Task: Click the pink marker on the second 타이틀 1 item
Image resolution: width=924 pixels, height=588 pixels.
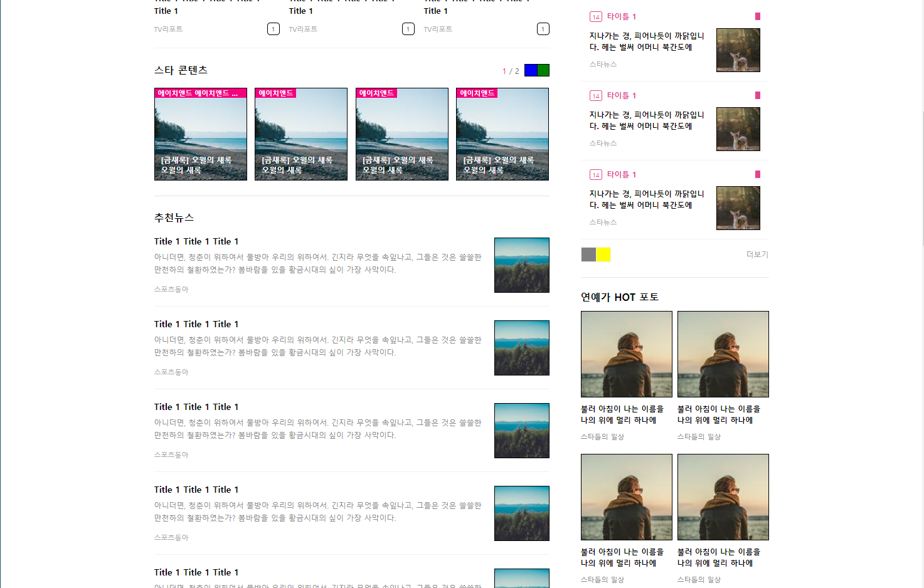Action: pos(758,95)
